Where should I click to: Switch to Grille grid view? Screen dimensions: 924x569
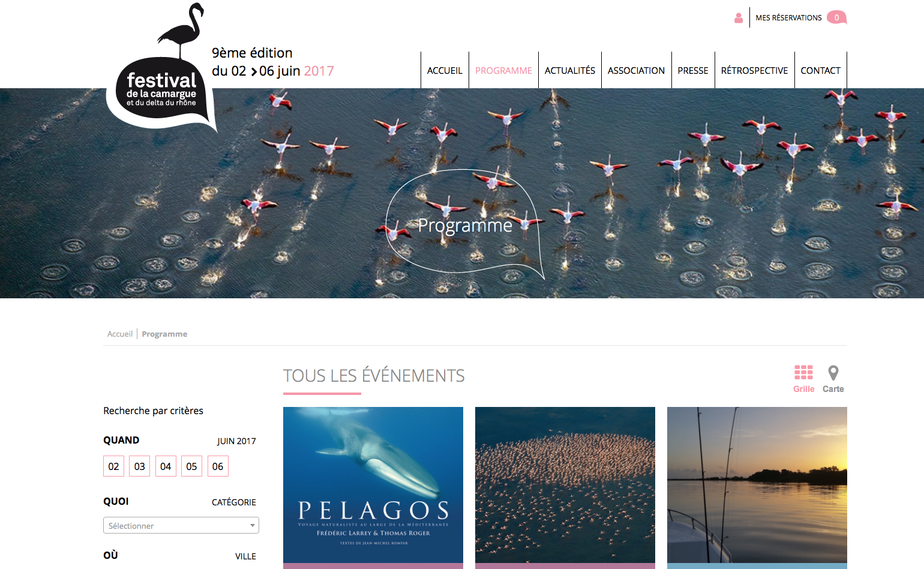tap(803, 379)
